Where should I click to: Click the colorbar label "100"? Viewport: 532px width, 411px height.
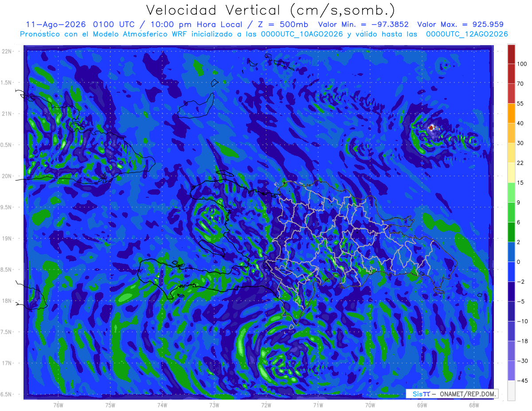pos(522,64)
